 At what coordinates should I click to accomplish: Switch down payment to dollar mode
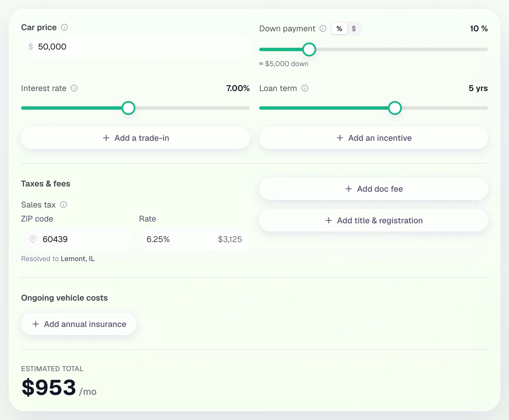click(x=354, y=28)
